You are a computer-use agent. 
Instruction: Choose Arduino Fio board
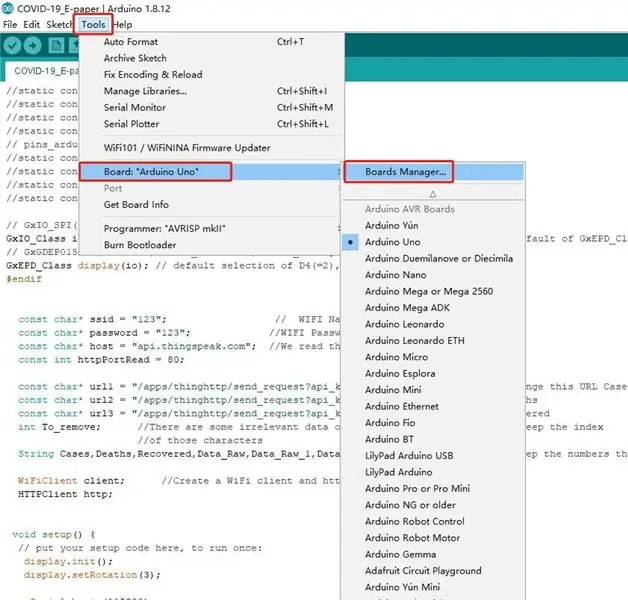[x=433, y=423]
